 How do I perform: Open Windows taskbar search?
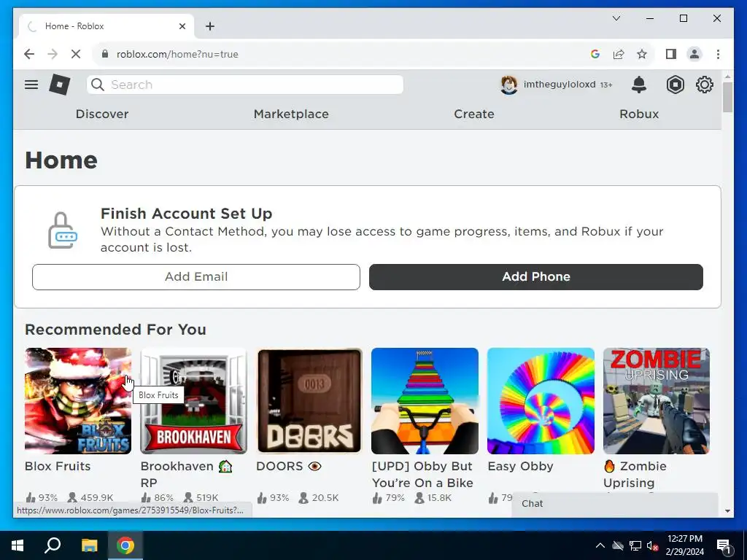53,545
